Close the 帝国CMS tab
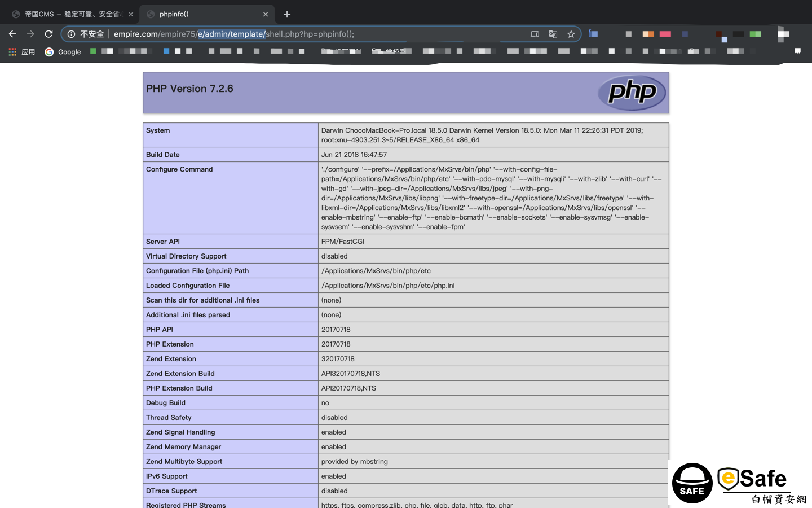 click(x=131, y=14)
